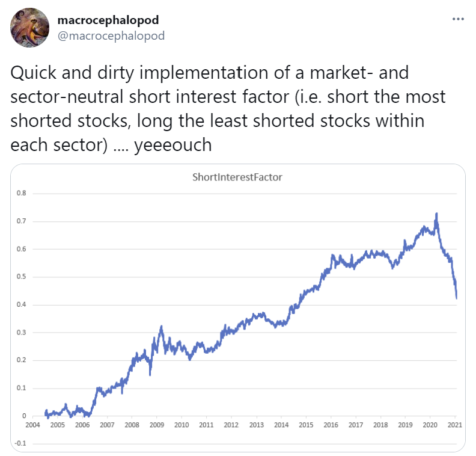Click the chart peak near 2020
This screenshot has width=476, height=456.
(x=436, y=214)
